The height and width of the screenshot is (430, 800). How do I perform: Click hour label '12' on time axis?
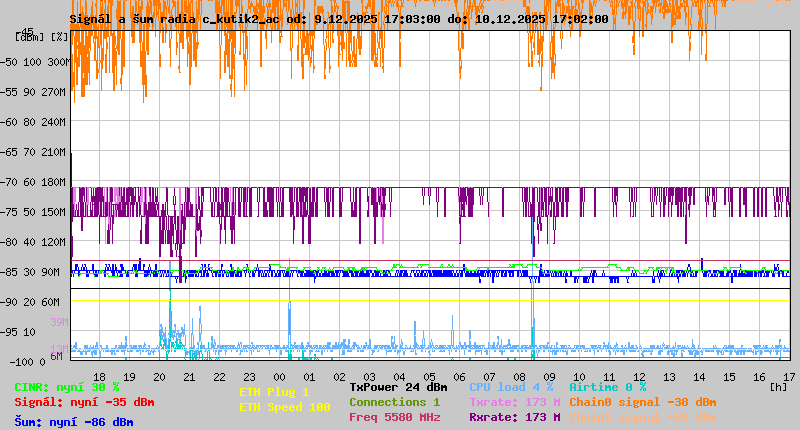point(639,377)
